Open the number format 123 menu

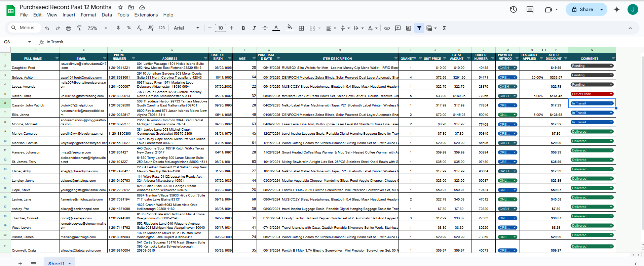[162, 28]
